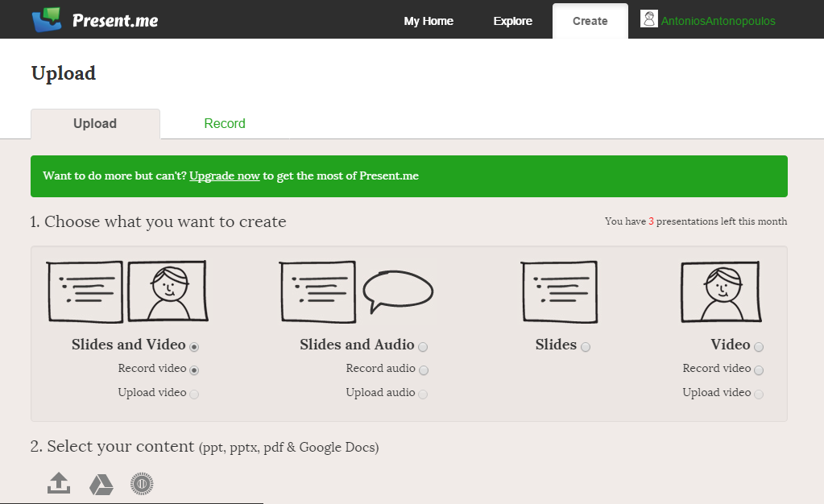Select the Slides and Audio radio button
The image size is (824, 504).
[x=423, y=346]
